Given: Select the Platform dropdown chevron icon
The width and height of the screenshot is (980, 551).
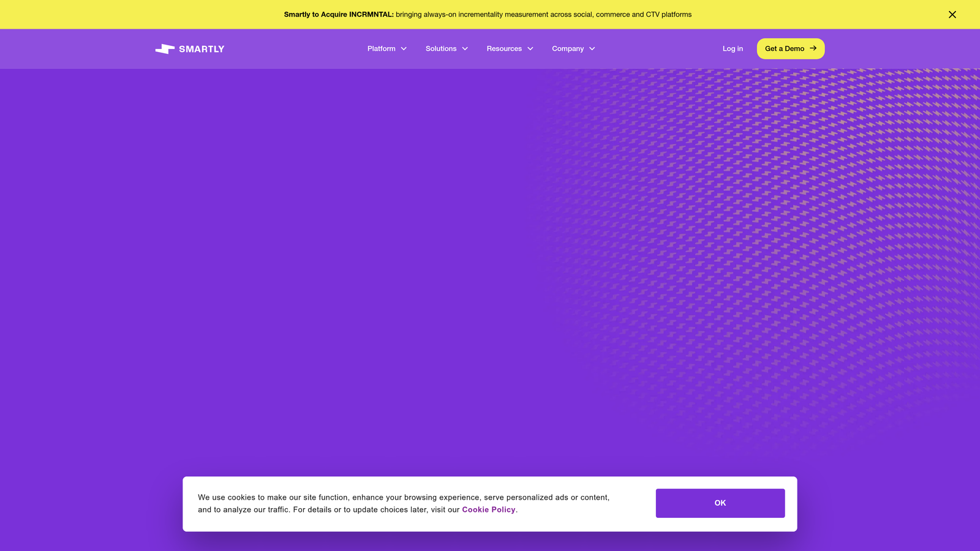Looking at the screenshot, I should click(x=403, y=48).
